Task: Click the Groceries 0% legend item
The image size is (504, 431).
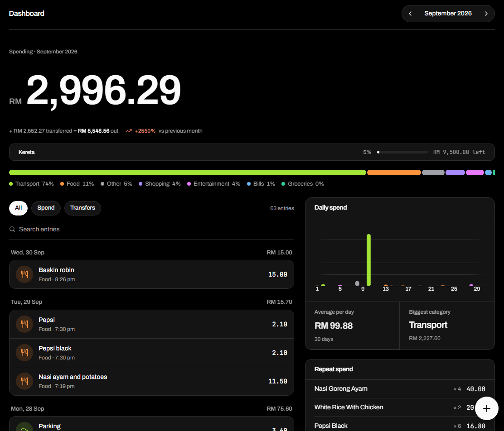Action: pos(302,184)
